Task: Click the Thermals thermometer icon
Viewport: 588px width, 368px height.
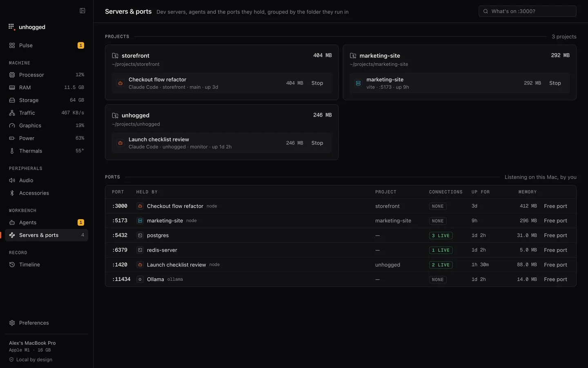Action: coord(12,151)
